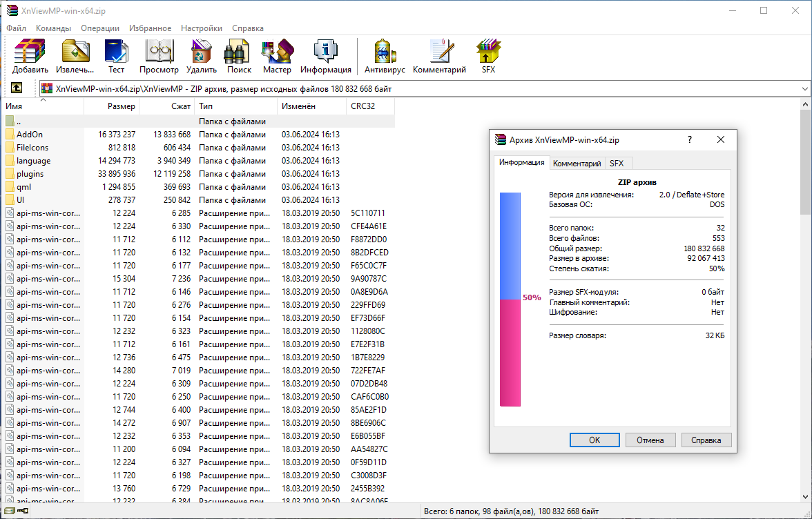Click packed size 3 940 349 of language
The width and height of the screenshot is (812, 519).
[174, 160]
